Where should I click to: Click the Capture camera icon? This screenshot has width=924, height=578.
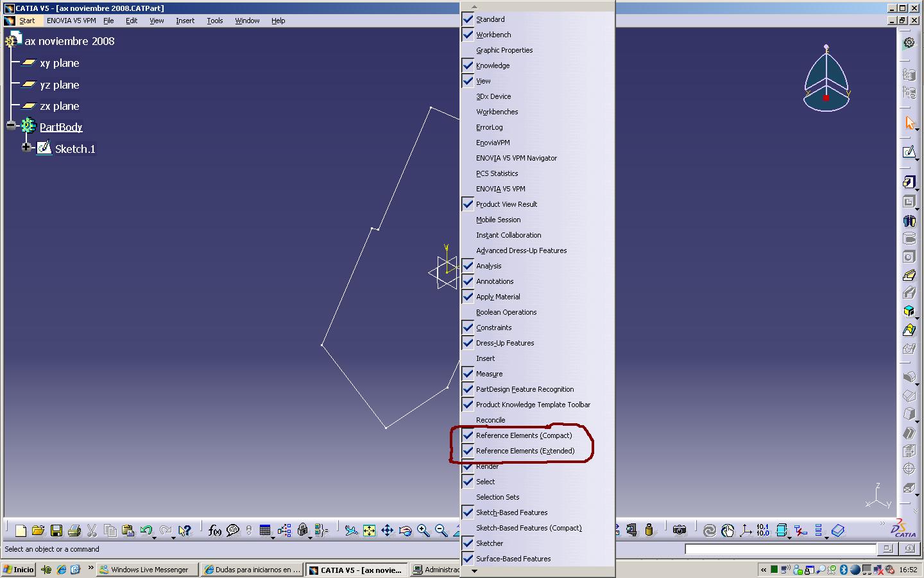pos(680,530)
